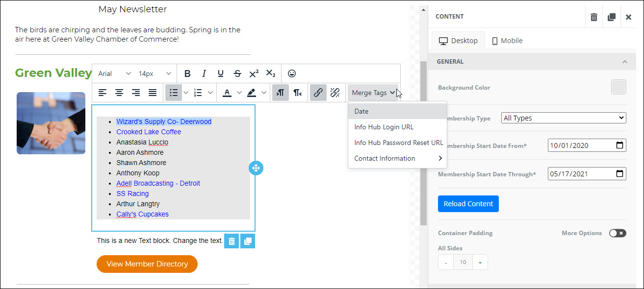Click the Membership Start Date From field
Viewport: 644px width, 289px height.
coord(581,145)
